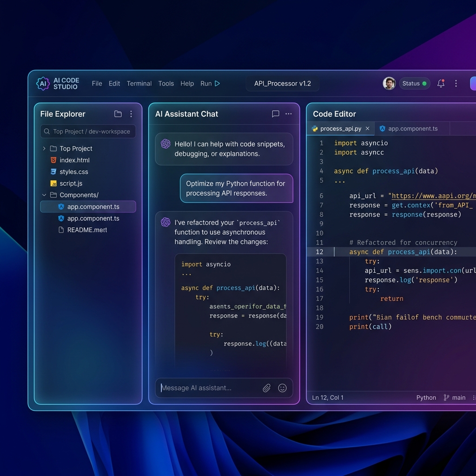Viewport: 476px width, 476px height.
Task: Open notifications bell
Action: tap(441, 84)
